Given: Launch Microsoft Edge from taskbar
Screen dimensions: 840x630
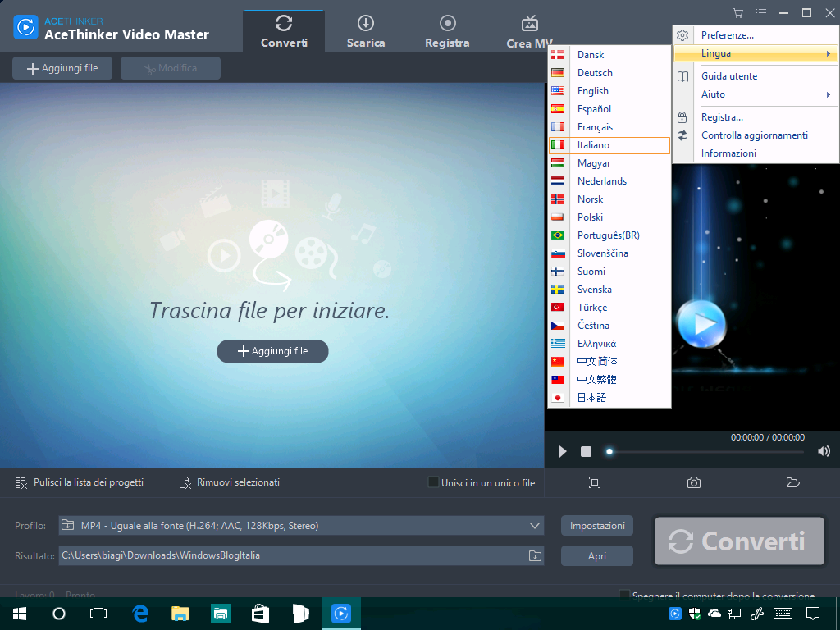Looking at the screenshot, I should pos(140,614).
